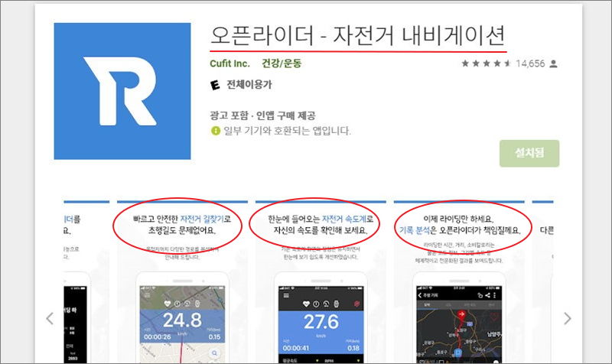Open the 건강/운동 category link
Image resolution: width=612 pixels, height=364 pixels.
pos(282,63)
